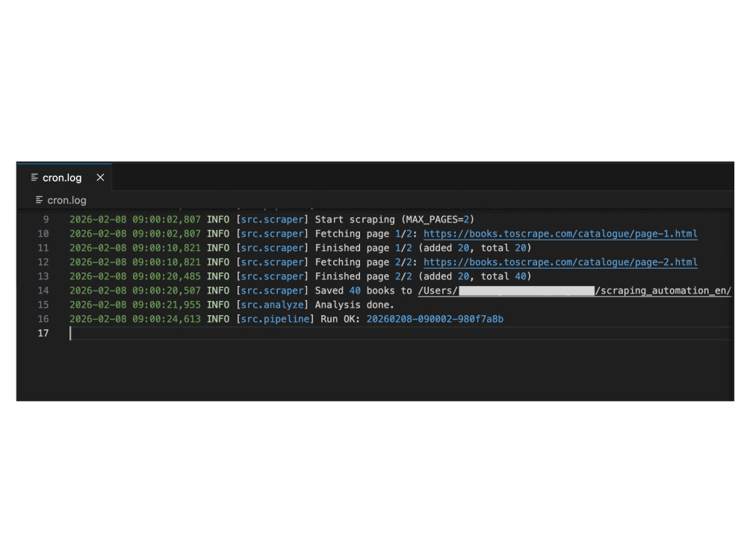747x560 pixels.
Task: Click '(added 20, total 40)' text
Action: pyautogui.click(x=474, y=276)
